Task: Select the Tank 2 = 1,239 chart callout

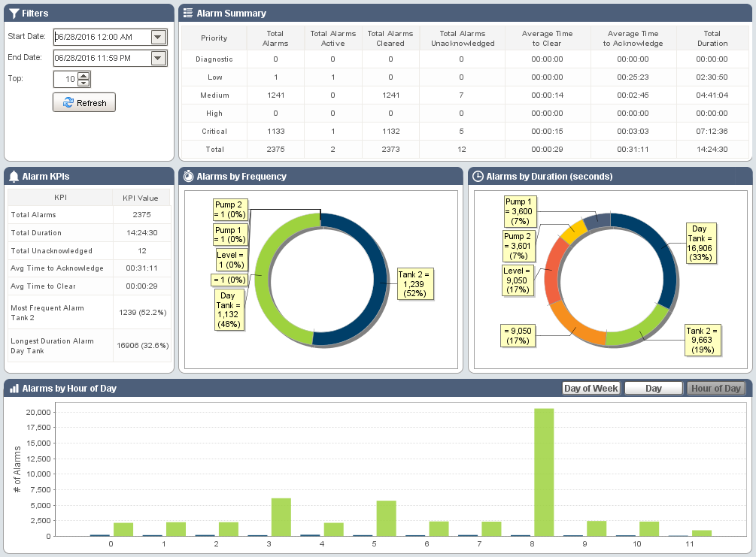Action: point(417,284)
